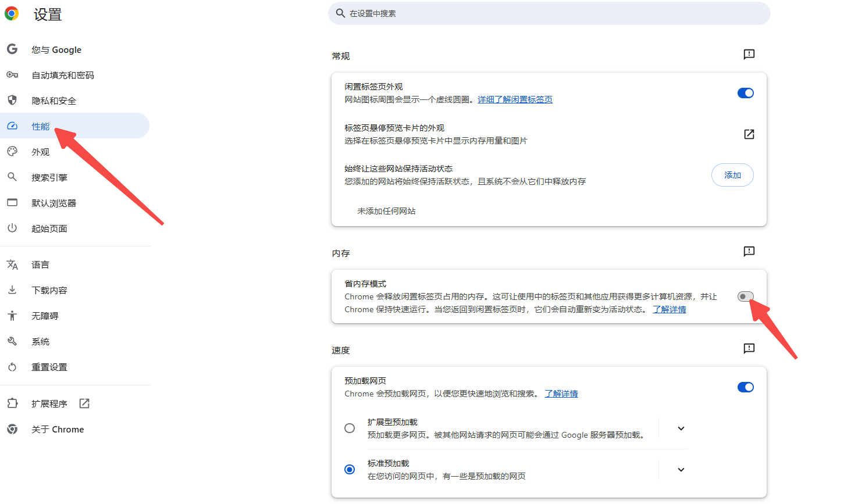Go to 起始页面 settings

point(74,228)
